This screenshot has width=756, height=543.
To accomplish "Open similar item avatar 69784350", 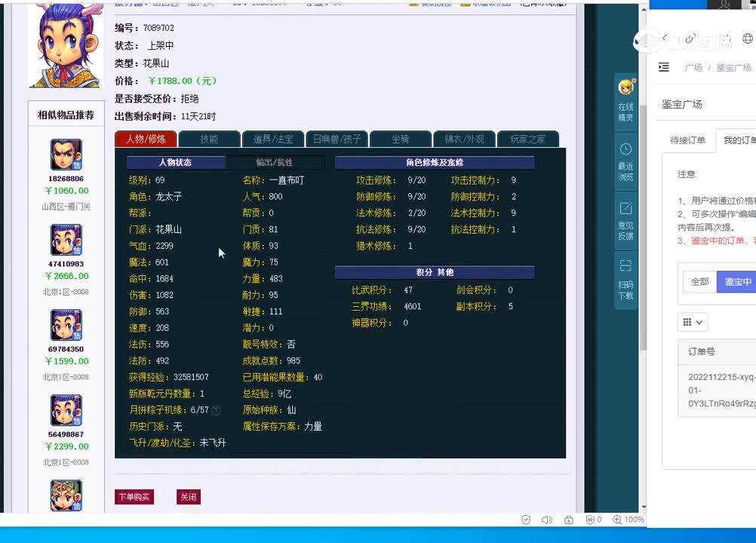I will coord(66,325).
